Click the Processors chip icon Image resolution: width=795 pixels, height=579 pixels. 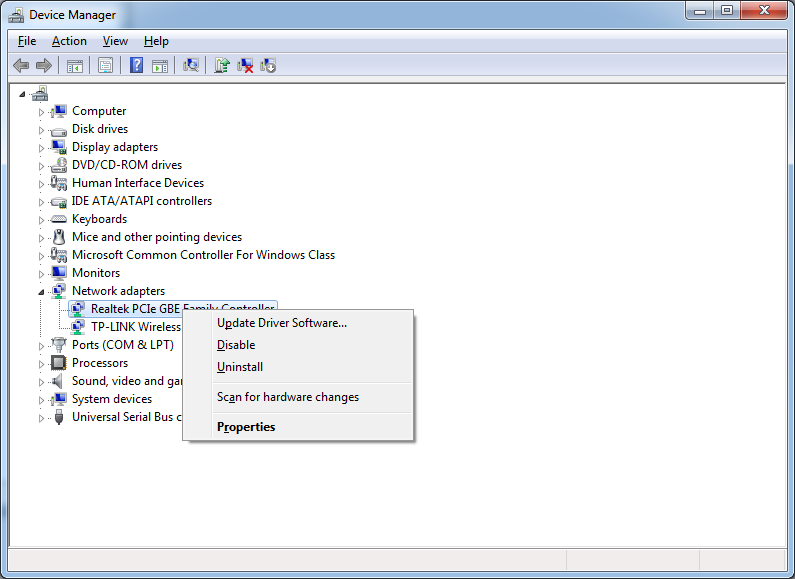point(59,363)
